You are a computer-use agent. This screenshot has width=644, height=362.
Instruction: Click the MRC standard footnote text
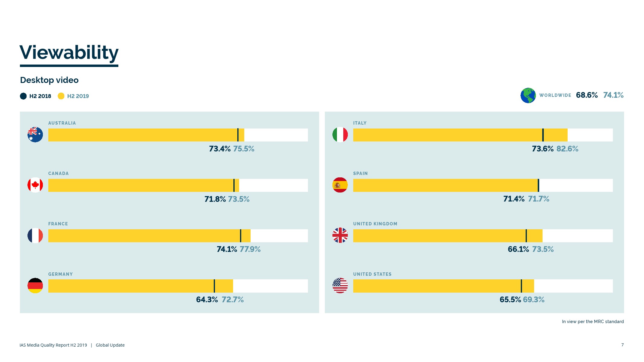click(x=593, y=322)
